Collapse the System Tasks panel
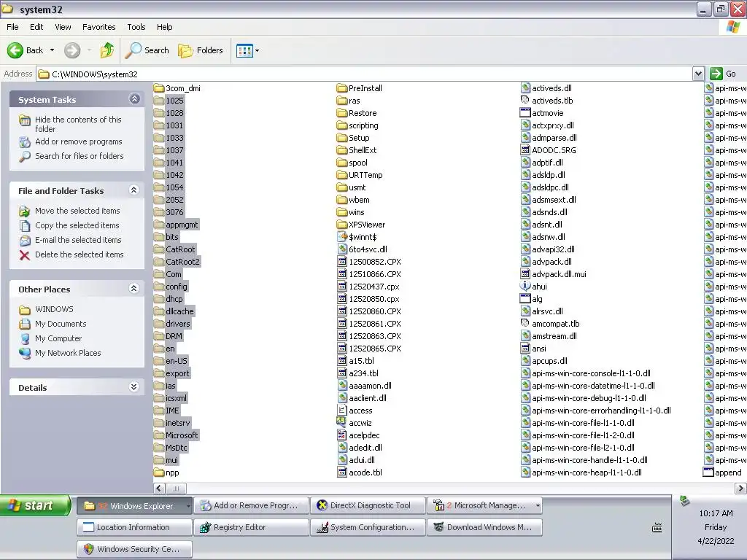This screenshot has height=560, width=747. point(134,98)
